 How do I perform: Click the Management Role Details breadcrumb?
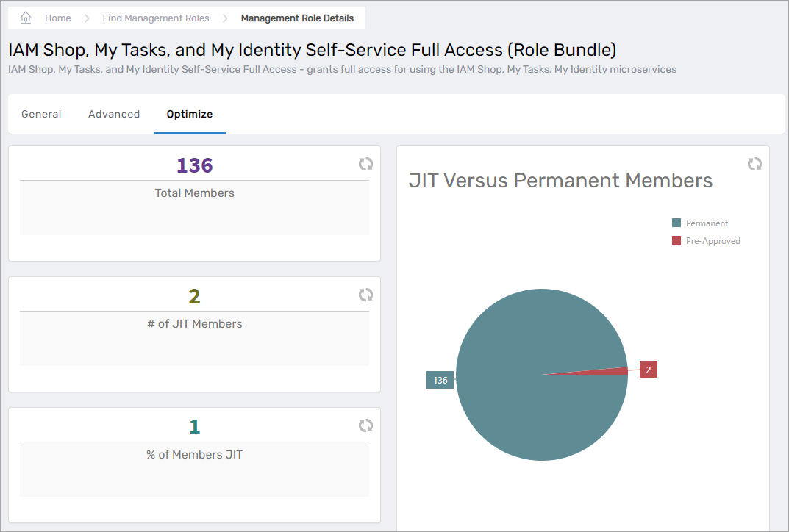click(x=297, y=18)
